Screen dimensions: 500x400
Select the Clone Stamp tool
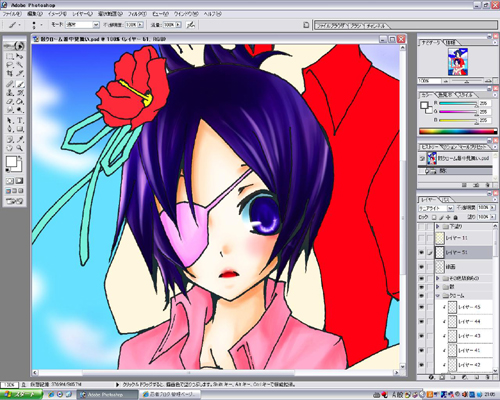tap(10, 93)
